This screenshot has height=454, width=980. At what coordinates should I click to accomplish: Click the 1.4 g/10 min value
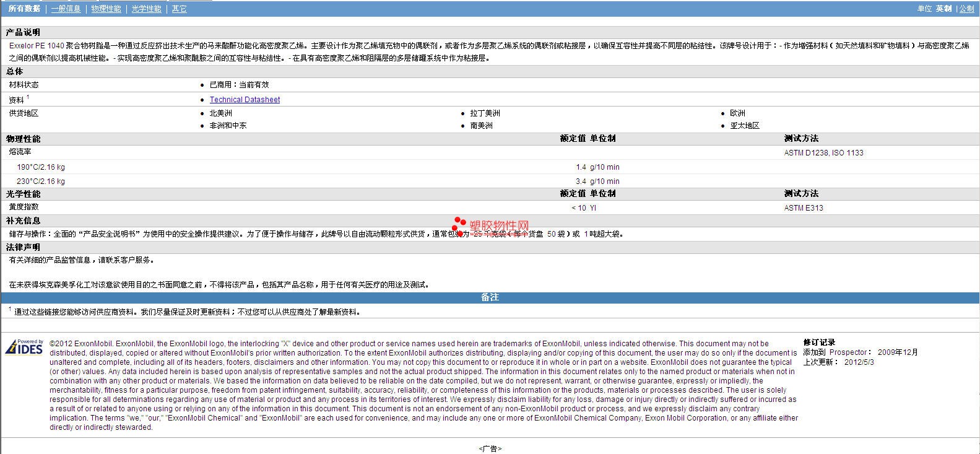pos(597,167)
